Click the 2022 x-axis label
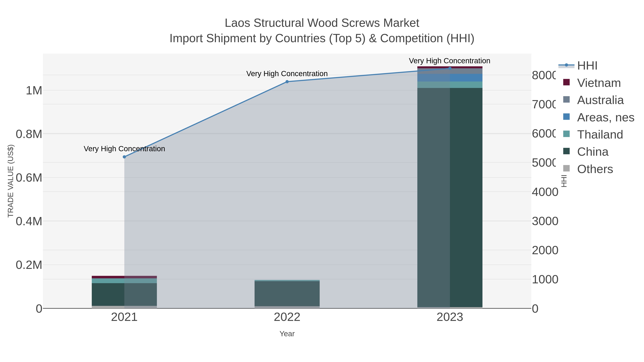The height and width of the screenshot is (362, 644). 287,317
